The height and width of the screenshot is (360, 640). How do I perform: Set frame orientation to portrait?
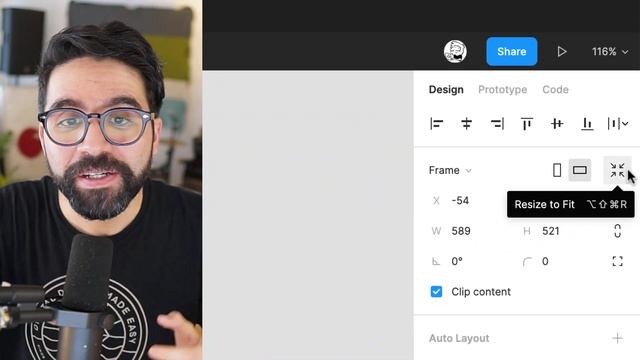tap(557, 170)
